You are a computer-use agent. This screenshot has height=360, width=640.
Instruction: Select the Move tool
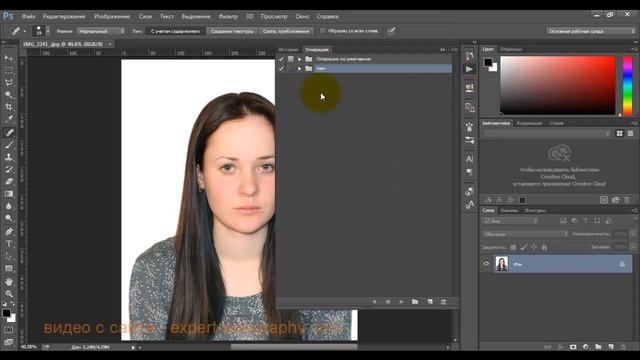[x=9, y=58]
